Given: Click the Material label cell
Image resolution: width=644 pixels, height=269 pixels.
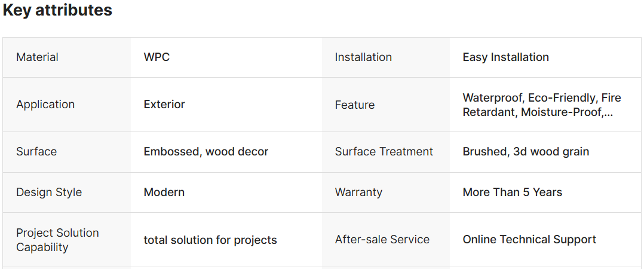Looking at the screenshot, I should tap(37, 57).
